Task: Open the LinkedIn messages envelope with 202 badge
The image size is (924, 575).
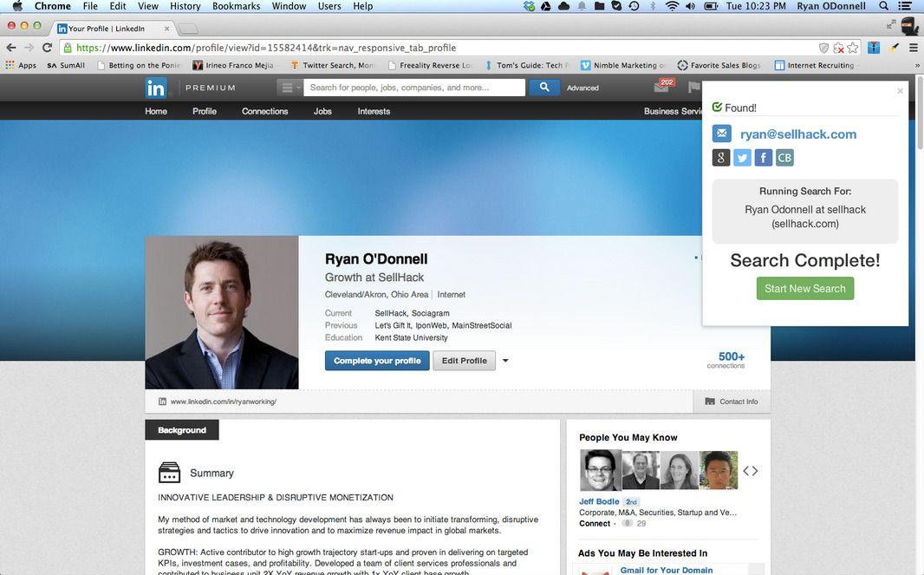Action: tap(663, 87)
